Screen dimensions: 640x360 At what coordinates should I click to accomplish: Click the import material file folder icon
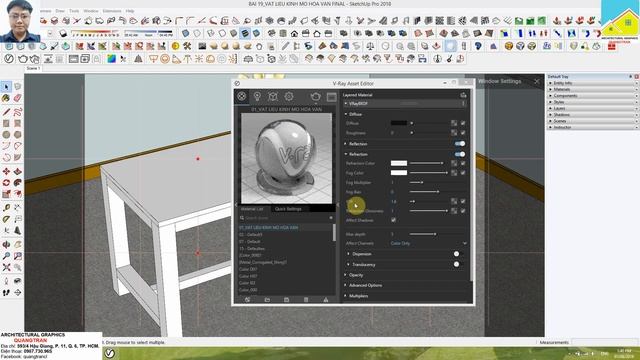pos(267,300)
